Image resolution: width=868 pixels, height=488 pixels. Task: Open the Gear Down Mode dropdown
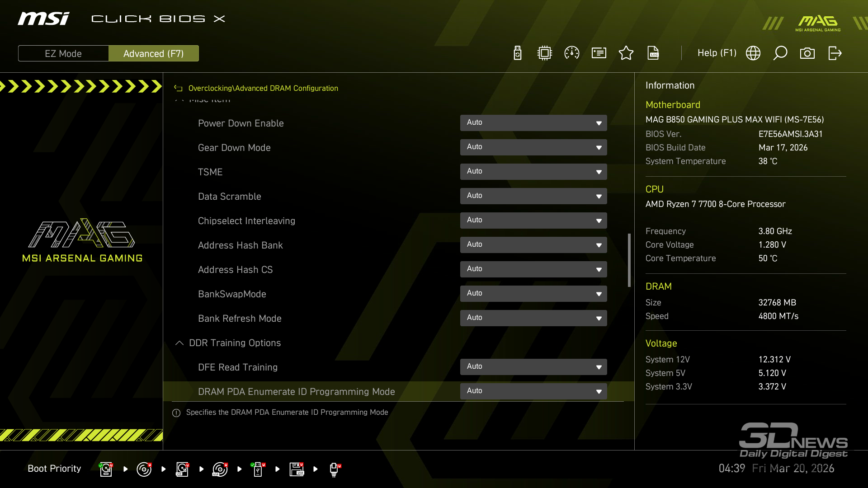tap(533, 147)
